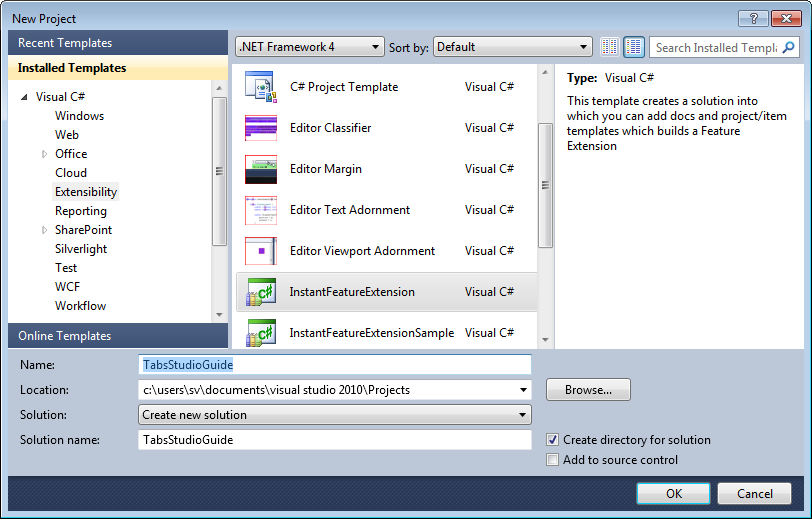The image size is (812, 519).
Task: Click the Editor Classifier template icon
Action: click(x=260, y=128)
